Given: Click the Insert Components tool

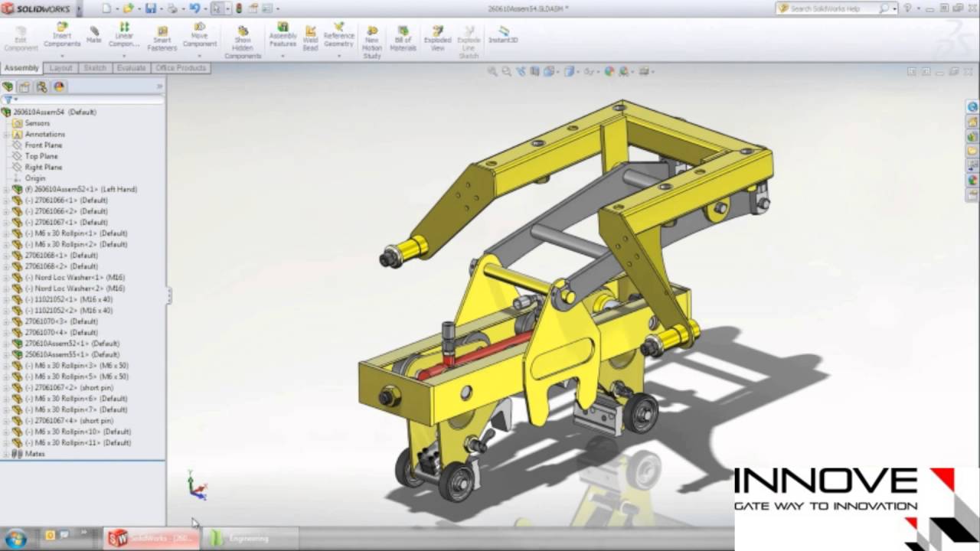Looking at the screenshot, I should pyautogui.click(x=62, y=35).
